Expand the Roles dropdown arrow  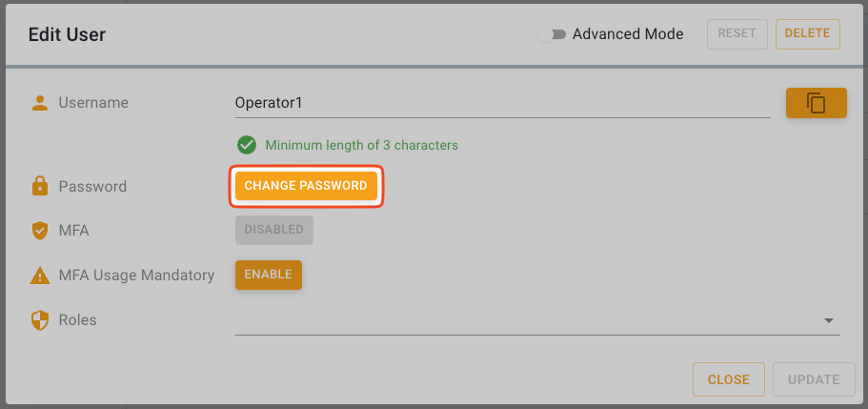click(828, 321)
